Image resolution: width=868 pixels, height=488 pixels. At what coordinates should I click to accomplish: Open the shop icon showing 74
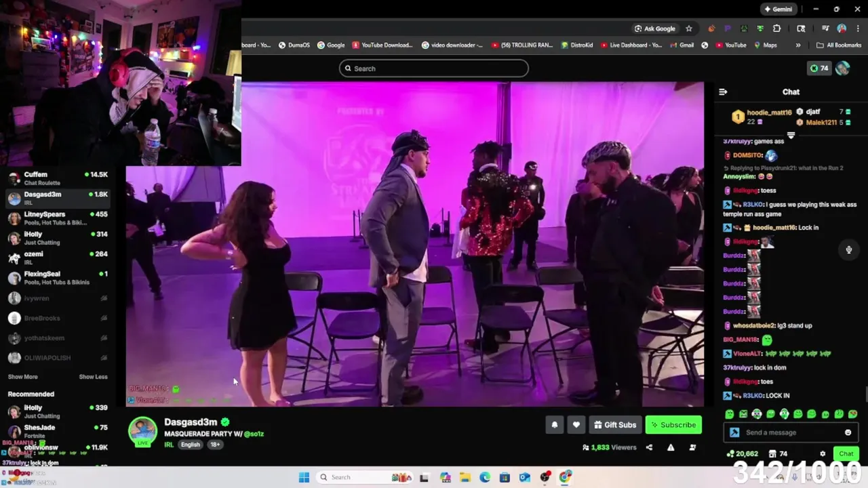point(778,453)
